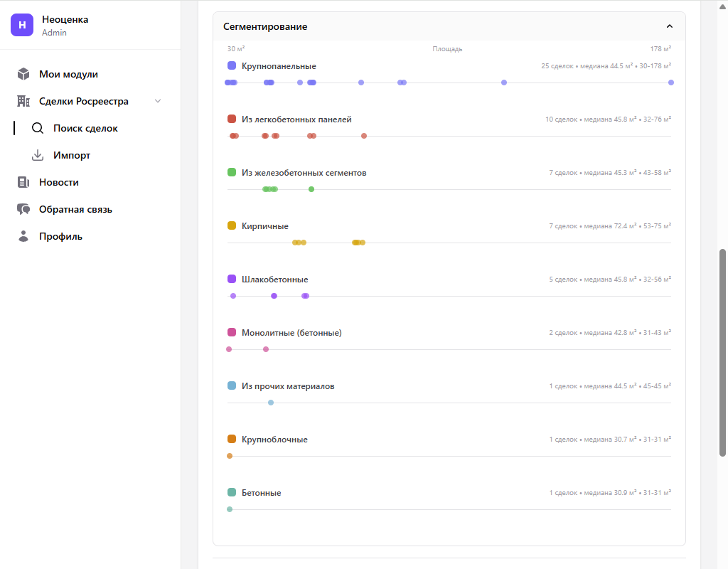Screen dimensions: 728x569
Task: Click the '30 м²' axis minimum label
Action: [x=236, y=49]
